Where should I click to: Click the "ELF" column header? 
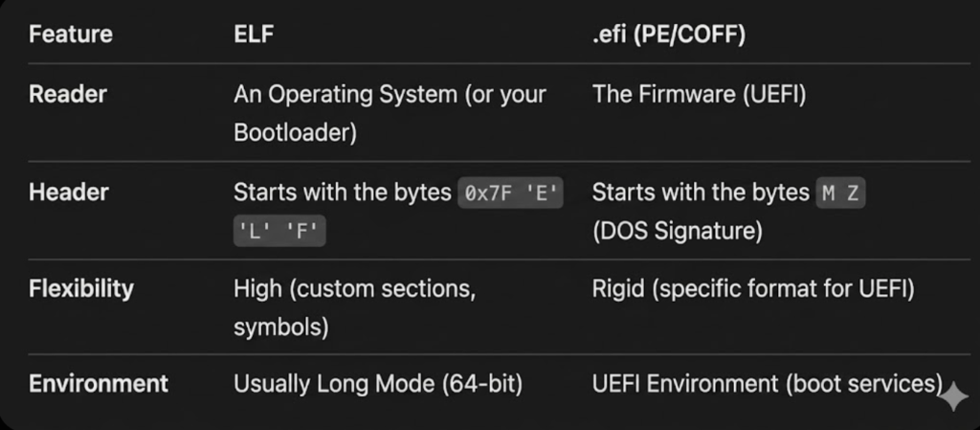pyautogui.click(x=255, y=34)
